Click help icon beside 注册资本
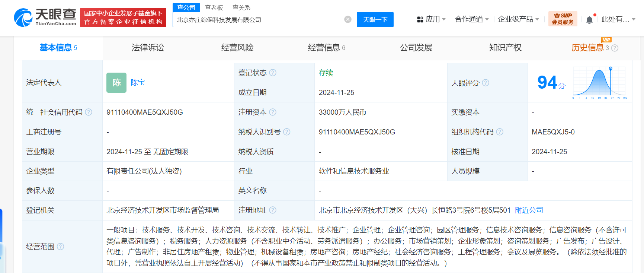This screenshot has width=644, height=273. 273,112
